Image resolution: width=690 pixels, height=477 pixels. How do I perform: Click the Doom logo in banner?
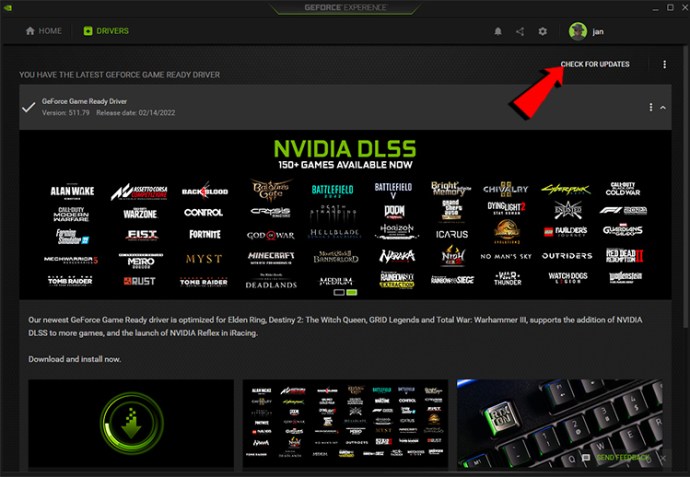click(394, 212)
